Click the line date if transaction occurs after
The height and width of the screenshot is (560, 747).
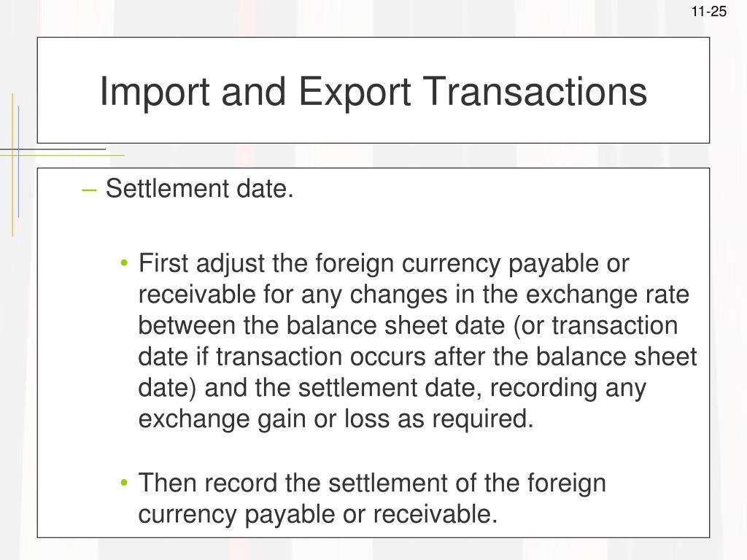(417, 357)
